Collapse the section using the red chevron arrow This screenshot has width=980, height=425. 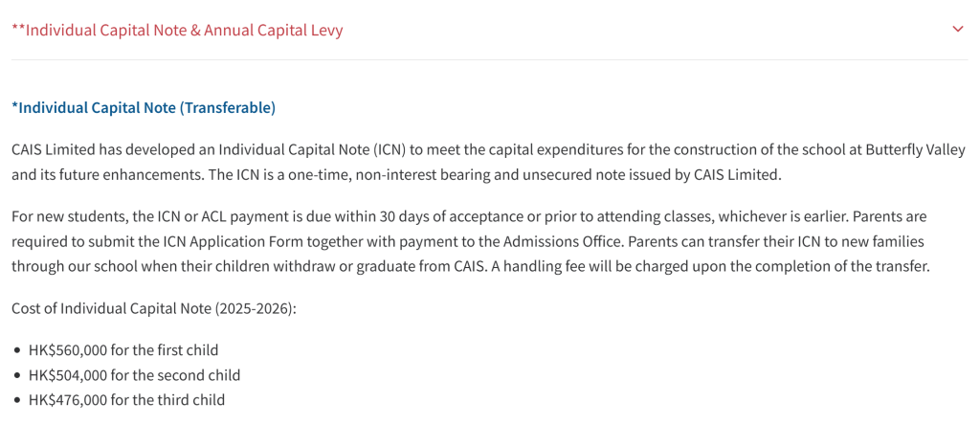(x=957, y=29)
